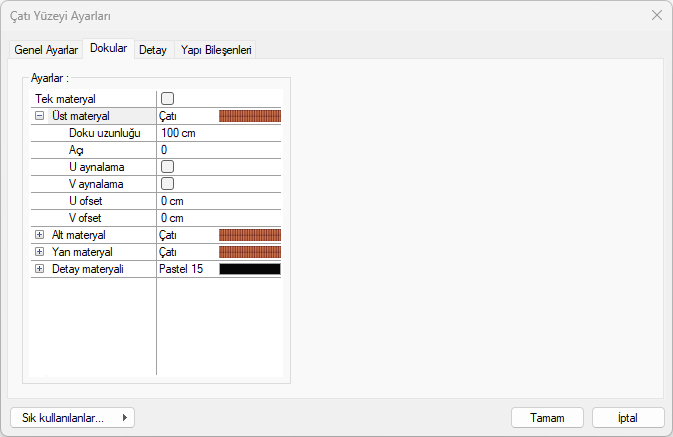
Task: Close the Çatı Yüzeyi Ayarları dialog
Action: click(x=656, y=15)
